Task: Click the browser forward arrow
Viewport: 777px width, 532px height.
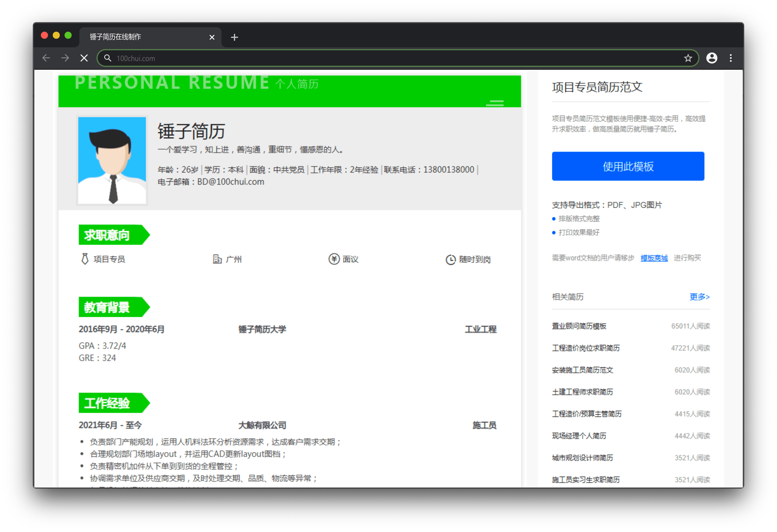Action: coord(65,58)
